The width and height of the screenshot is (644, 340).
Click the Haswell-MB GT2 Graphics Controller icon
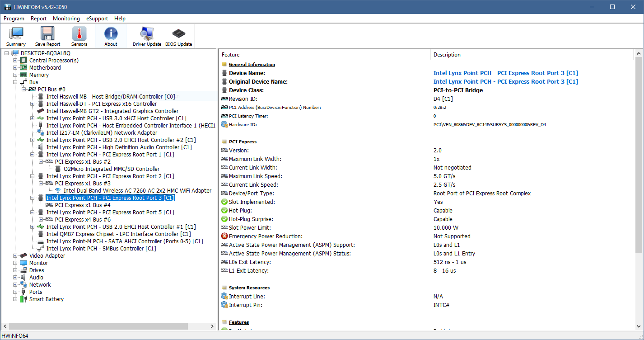[x=41, y=111]
